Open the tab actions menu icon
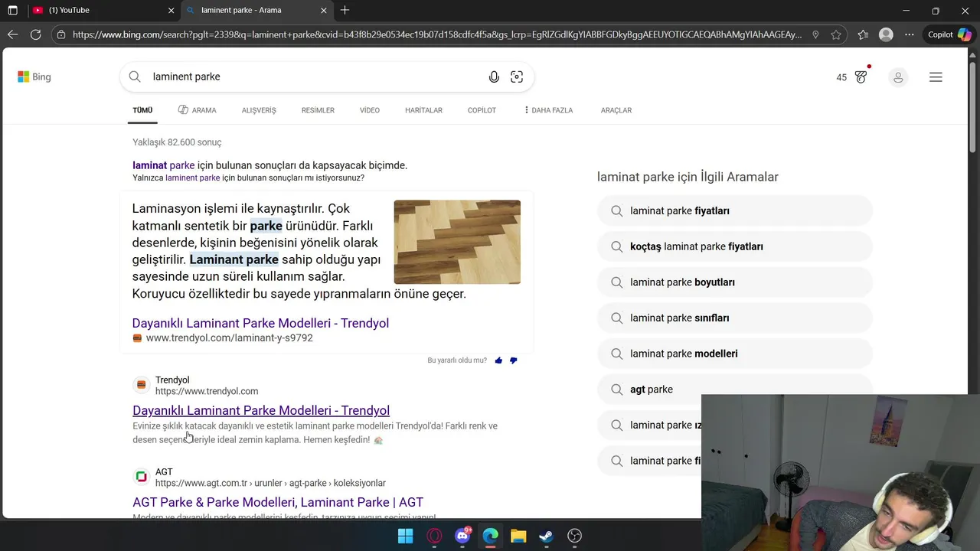Image resolution: width=980 pixels, height=551 pixels. point(12,11)
